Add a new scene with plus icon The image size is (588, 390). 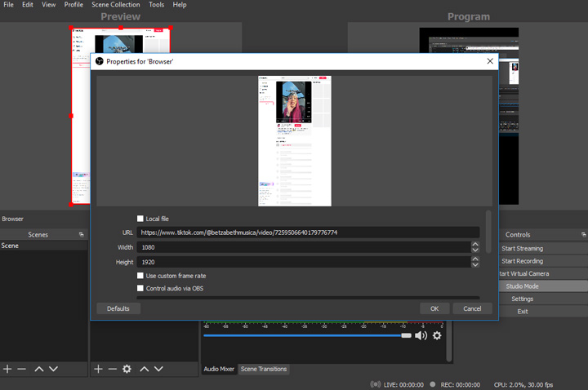[8, 369]
